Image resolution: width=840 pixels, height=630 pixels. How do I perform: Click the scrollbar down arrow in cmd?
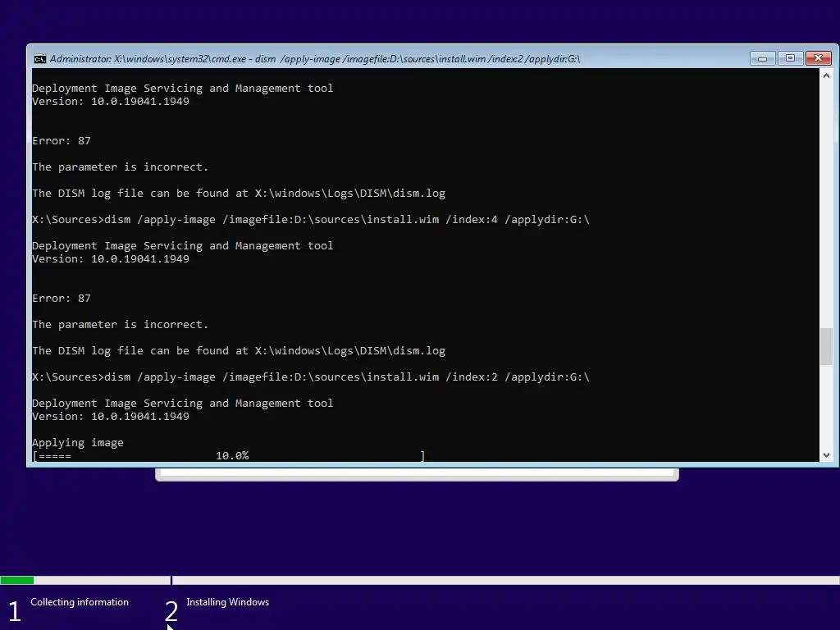point(826,454)
